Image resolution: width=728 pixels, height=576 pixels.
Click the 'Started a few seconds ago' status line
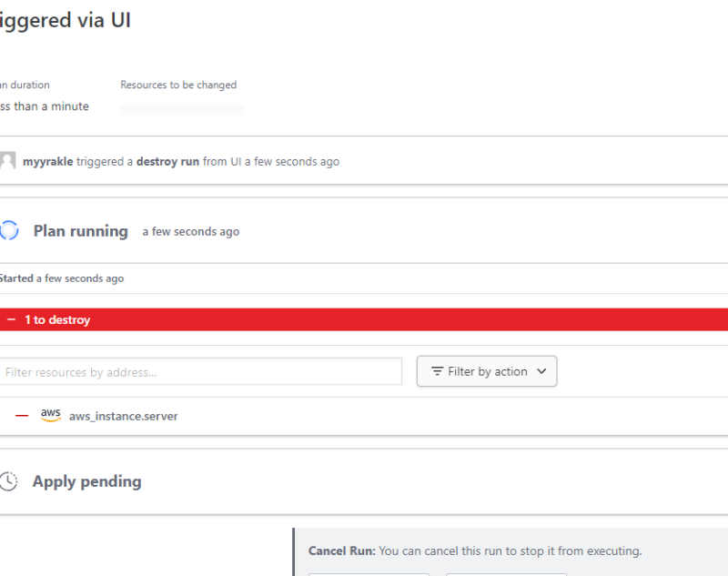62,278
